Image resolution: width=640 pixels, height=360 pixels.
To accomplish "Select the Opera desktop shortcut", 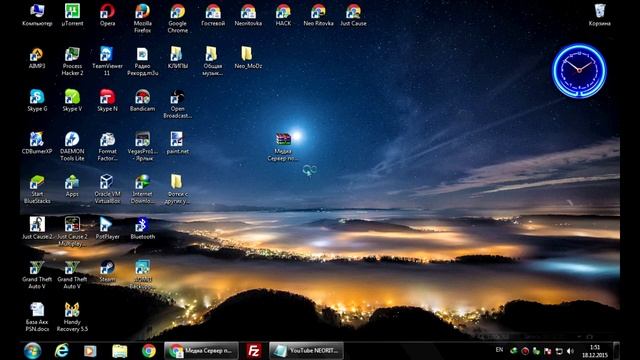I will [107, 15].
